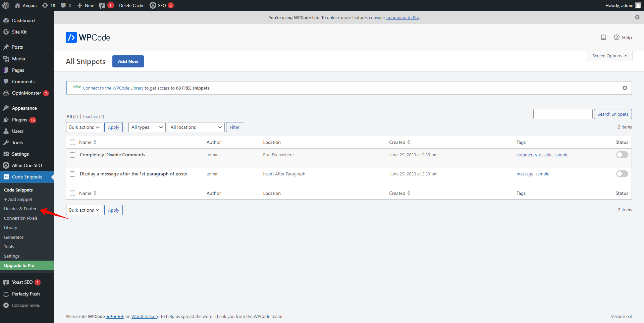Viewport: 644px width, 323px height.
Task: Sort by Created in the table footer
Action: tap(399, 193)
